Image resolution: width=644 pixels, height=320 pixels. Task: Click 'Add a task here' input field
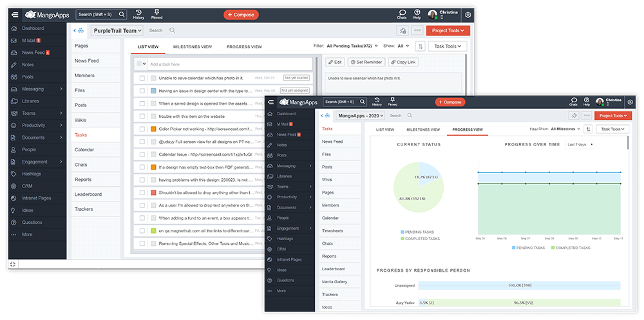coord(231,64)
